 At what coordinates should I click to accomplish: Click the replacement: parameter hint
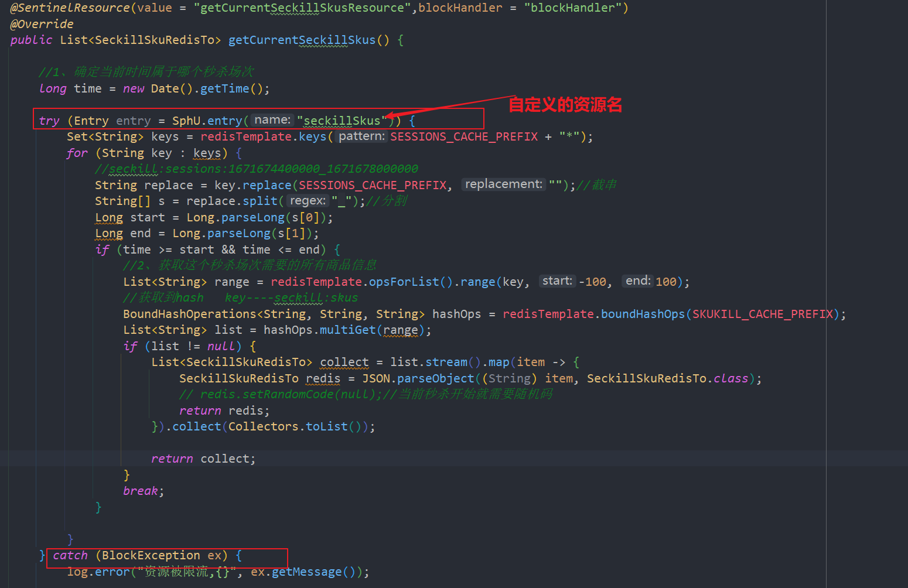pos(504,184)
